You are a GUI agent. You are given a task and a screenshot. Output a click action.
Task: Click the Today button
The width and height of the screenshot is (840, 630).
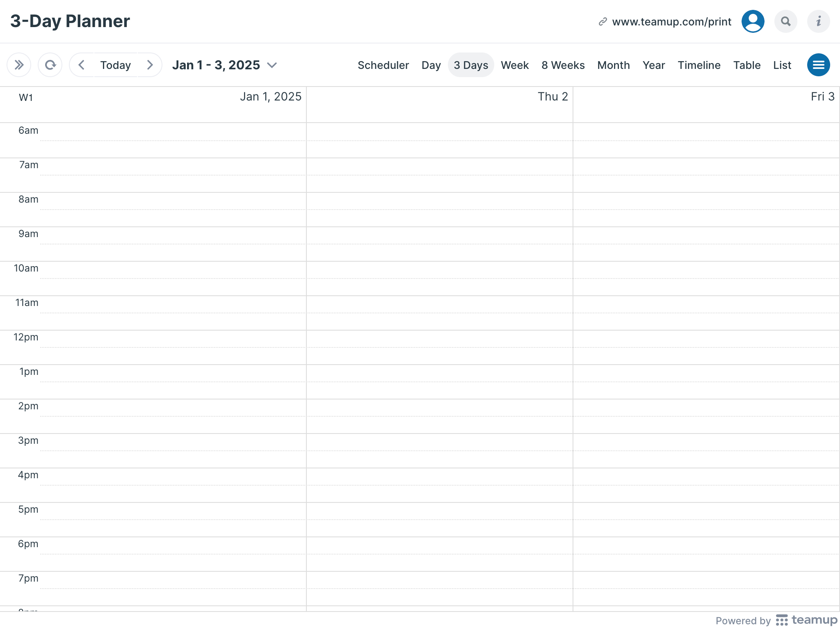coord(116,65)
